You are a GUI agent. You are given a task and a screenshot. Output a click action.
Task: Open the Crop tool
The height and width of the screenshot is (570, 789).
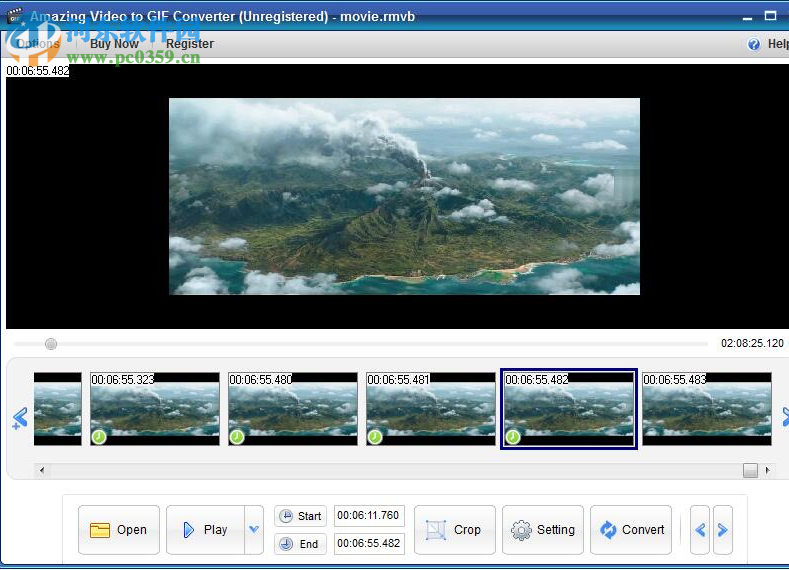coord(454,530)
